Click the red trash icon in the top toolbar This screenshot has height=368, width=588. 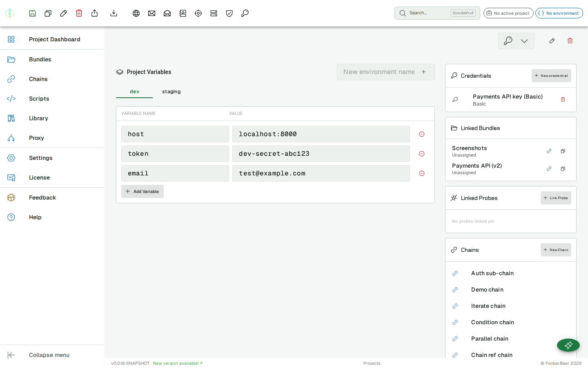pyautogui.click(x=79, y=13)
